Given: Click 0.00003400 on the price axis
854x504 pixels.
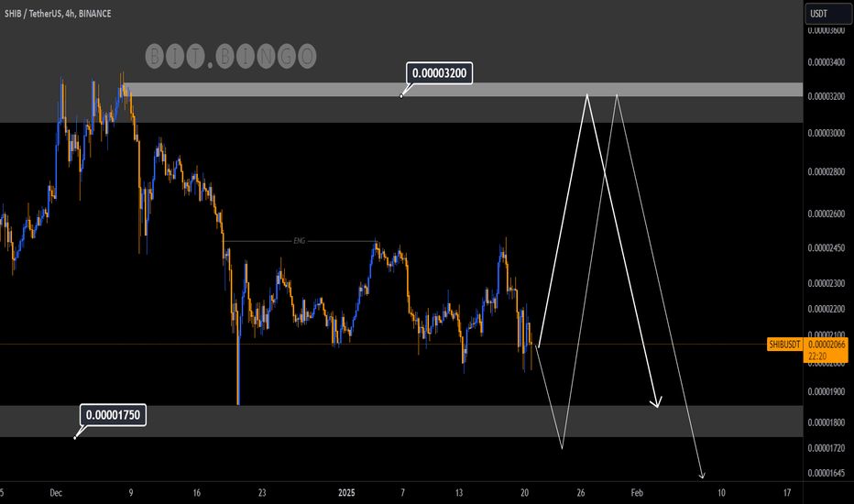Looking at the screenshot, I should point(827,62).
